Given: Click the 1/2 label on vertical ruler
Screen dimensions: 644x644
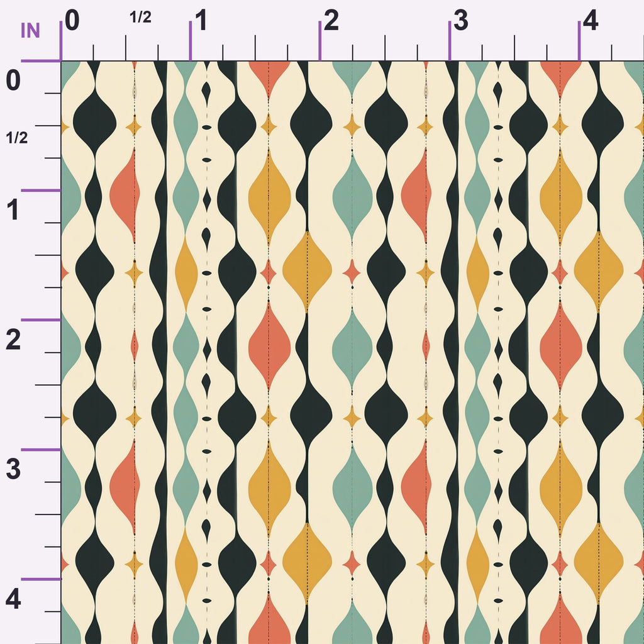Looking at the screenshot, I should pos(17,138).
